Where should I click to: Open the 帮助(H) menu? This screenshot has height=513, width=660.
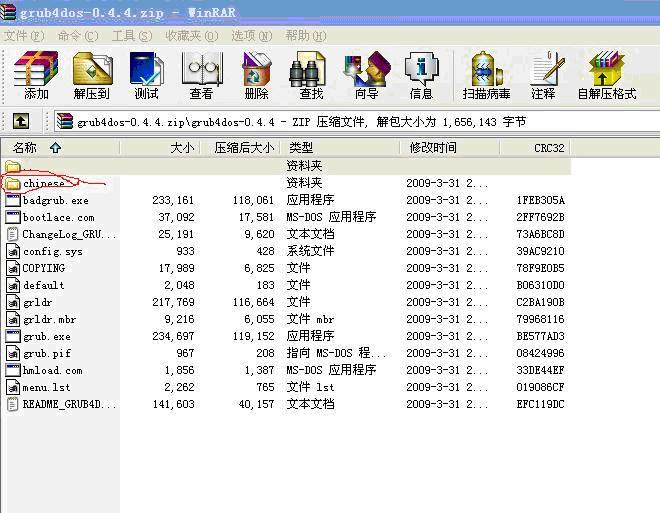coord(306,36)
